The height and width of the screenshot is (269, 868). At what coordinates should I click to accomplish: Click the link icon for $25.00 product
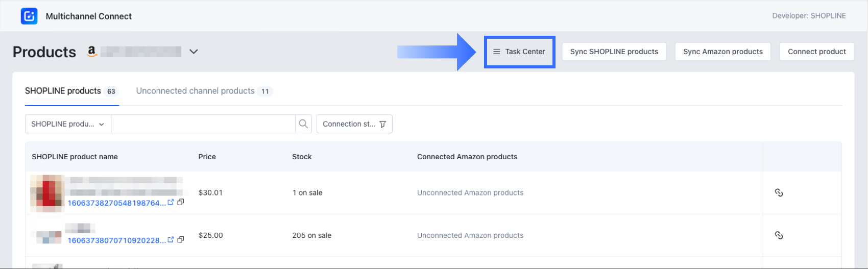click(779, 235)
